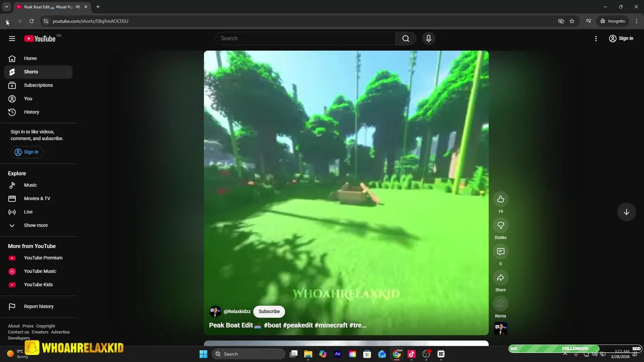Like the short with thumbs up

(501, 199)
